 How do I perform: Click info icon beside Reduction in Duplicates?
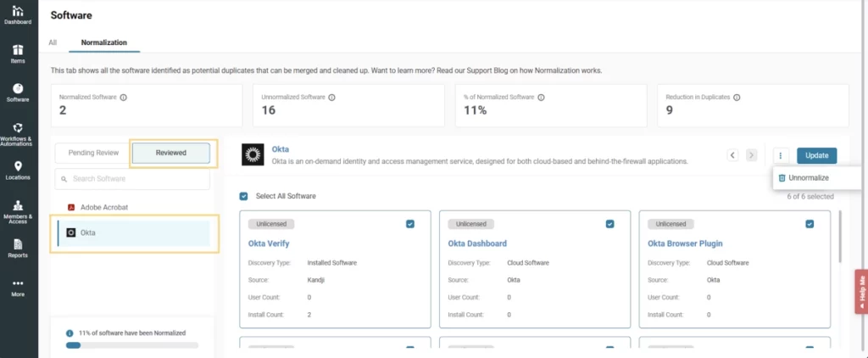pyautogui.click(x=737, y=97)
